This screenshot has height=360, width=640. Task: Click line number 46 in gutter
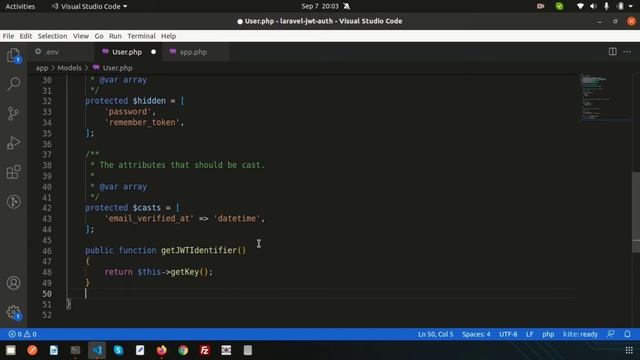coord(47,251)
